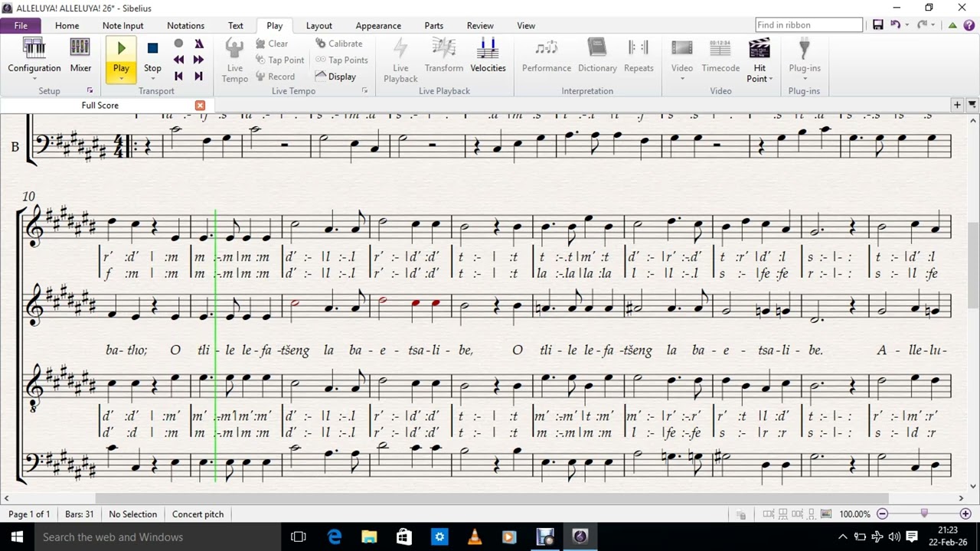Viewport: 980px width, 551px height.
Task: Switch to the Note Input tab
Action: tap(122, 25)
